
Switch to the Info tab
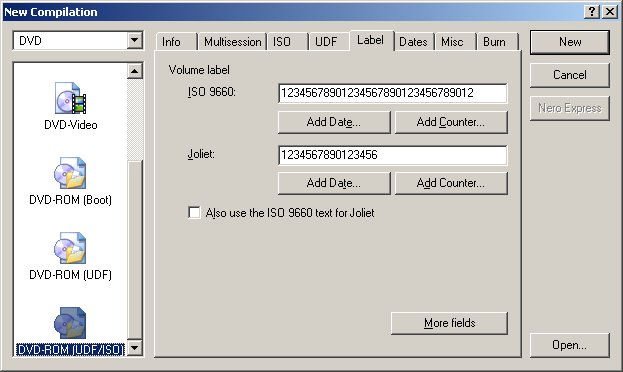point(171,42)
